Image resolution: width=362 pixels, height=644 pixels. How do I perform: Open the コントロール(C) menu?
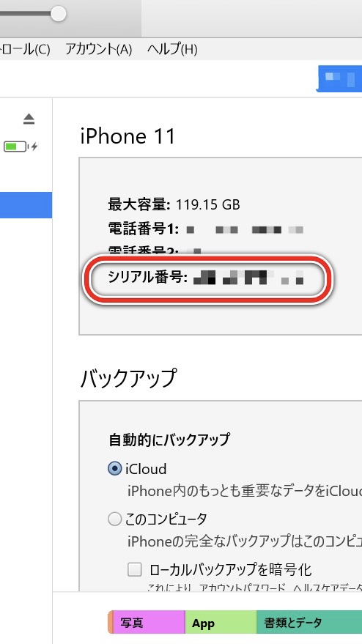click(25, 50)
